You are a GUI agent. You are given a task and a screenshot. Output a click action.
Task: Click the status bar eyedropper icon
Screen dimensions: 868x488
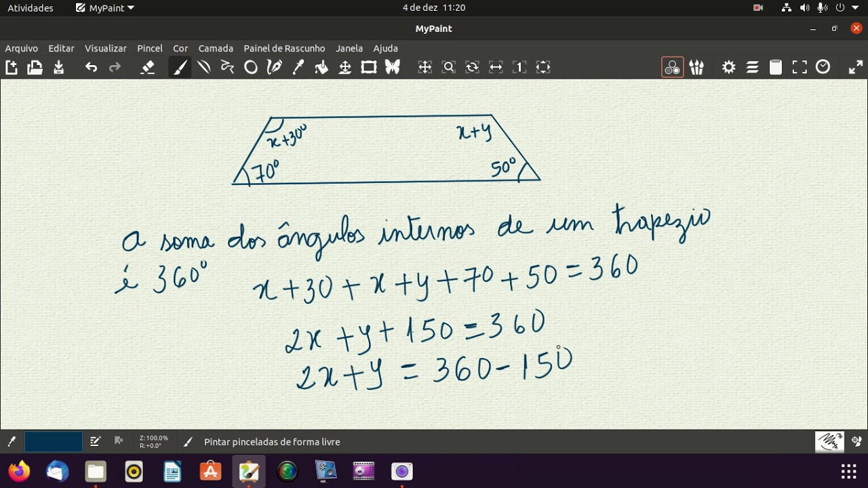(12, 442)
